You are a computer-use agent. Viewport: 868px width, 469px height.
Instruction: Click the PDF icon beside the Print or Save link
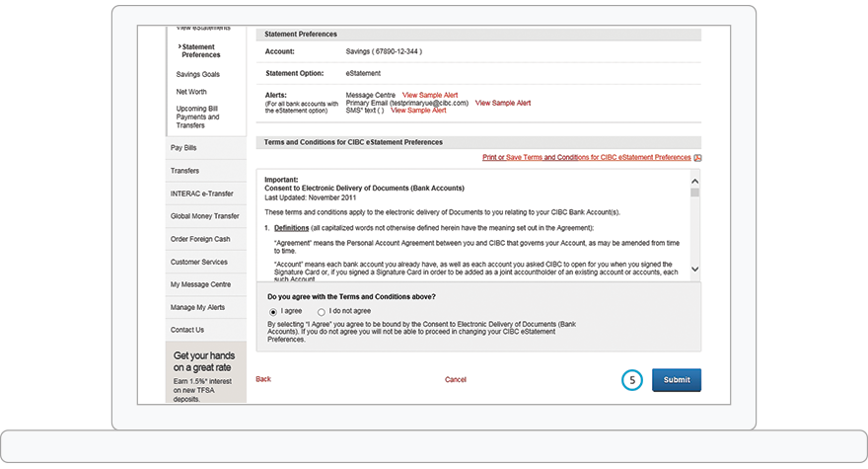(x=697, y=158)
